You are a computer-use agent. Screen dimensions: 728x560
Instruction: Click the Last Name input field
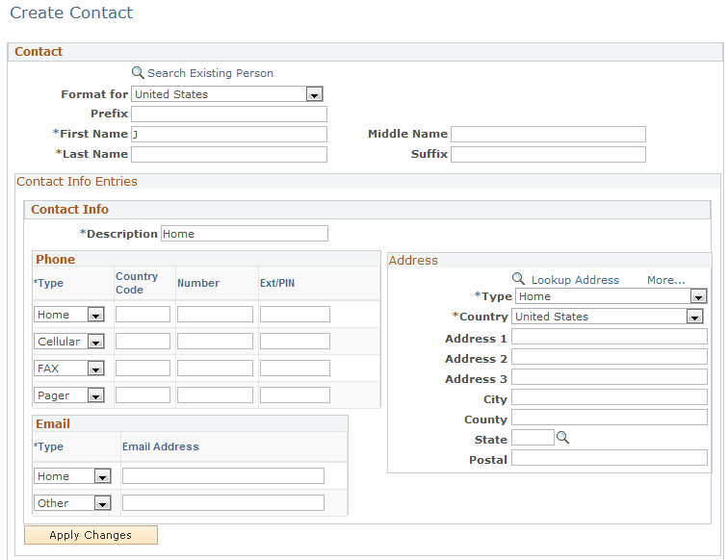[x=229, y=155]
